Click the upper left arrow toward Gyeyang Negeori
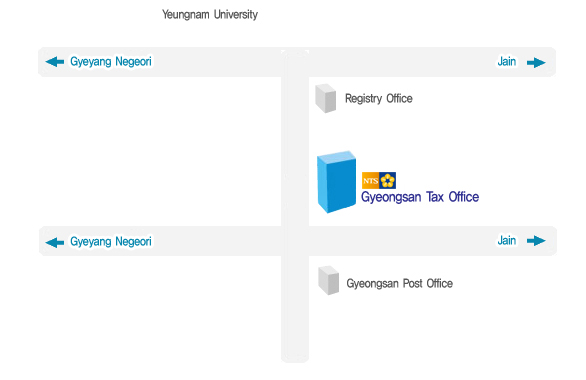 [x=55, y=62]
